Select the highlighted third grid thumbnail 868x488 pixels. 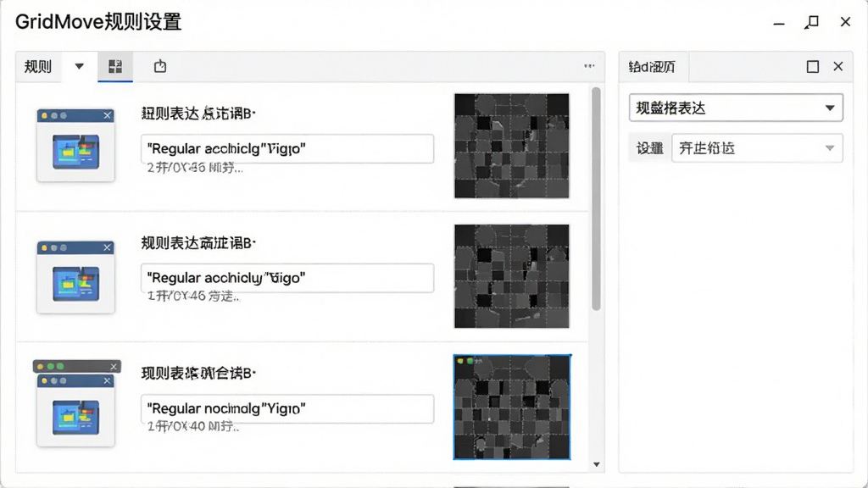(511, 408)
